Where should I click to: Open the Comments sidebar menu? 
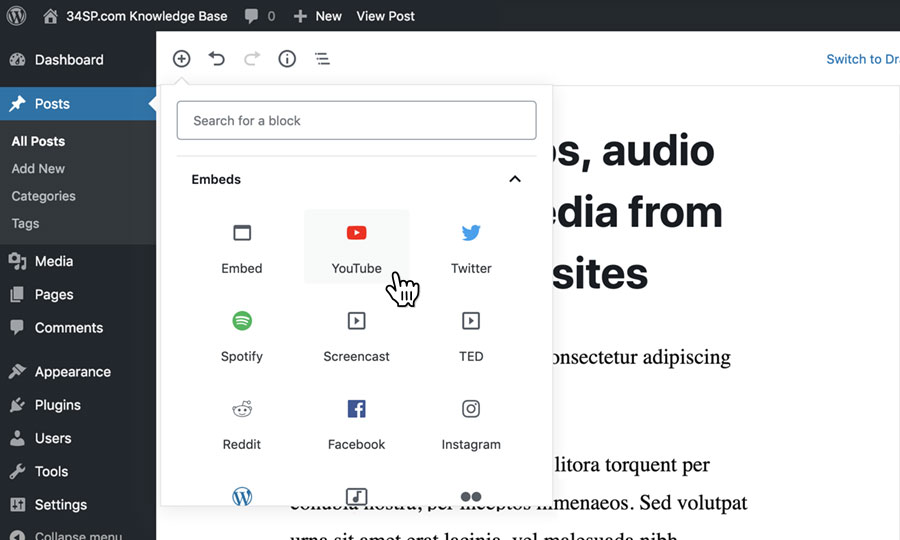pyautogui.click(x=77, y=328)
